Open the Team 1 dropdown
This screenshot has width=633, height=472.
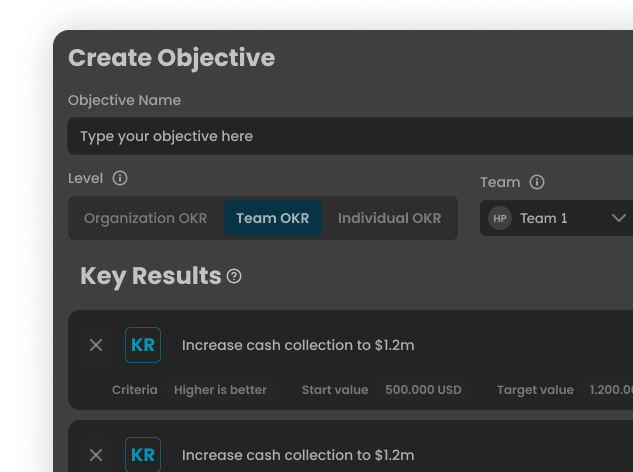pyautogui.click(x=556, y=218)
